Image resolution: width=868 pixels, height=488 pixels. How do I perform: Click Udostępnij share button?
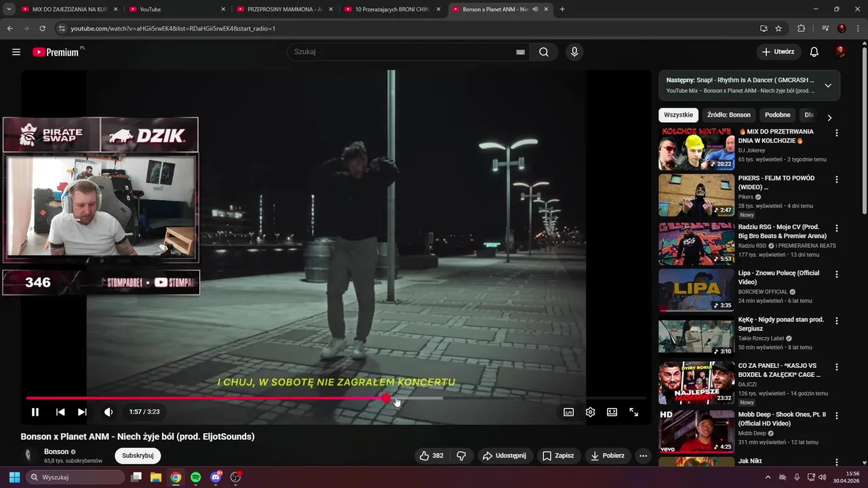pyautogui.click(x=505, y=456)
